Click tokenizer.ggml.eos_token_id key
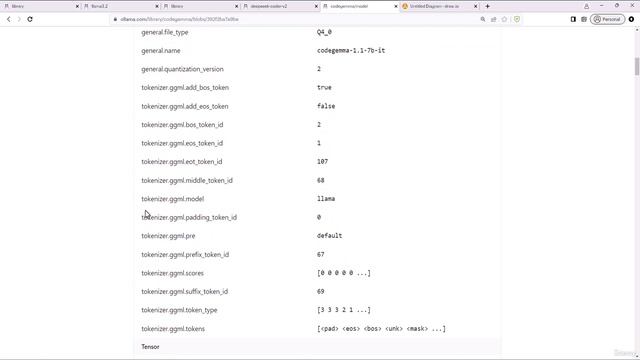Image resolution: width=640 pixels, height=360 pixels. click(x=182, y=143)
